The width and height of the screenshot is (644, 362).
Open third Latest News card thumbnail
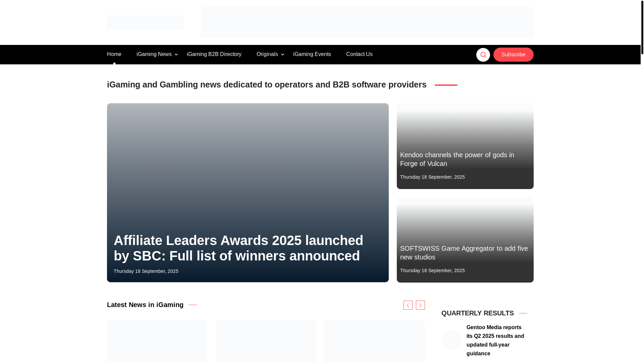pyautogui.click(x=374, y=341)
